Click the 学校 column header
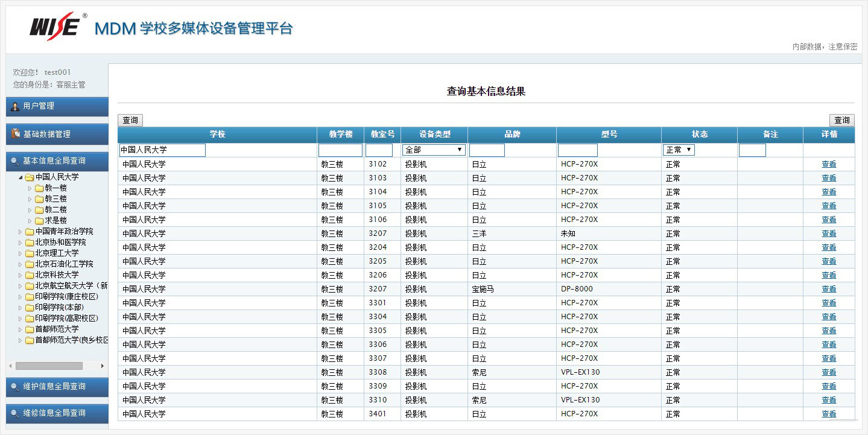 [x=217, y=135]
